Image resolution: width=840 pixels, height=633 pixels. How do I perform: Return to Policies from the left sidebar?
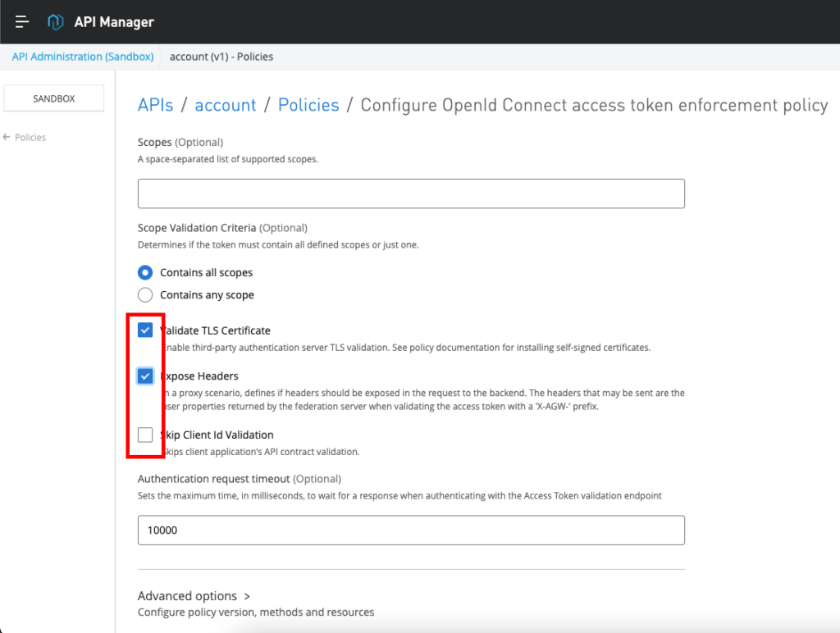click(x=30, y=138)
